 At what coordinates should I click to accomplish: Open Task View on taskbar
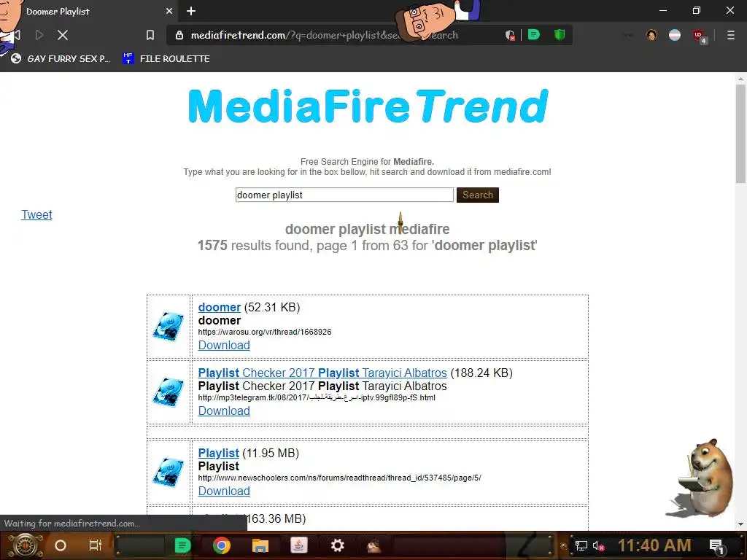point(96,545)
